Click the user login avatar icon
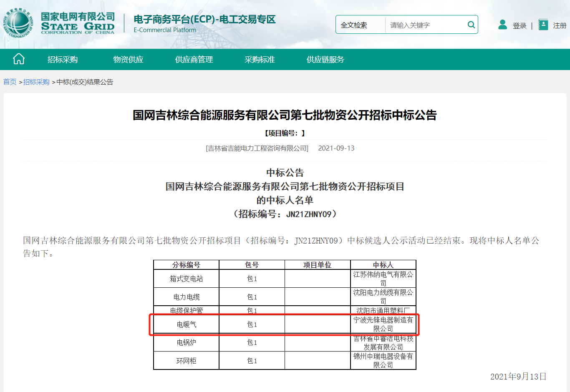Image resolution: width=570 pixels, height=392 pixels. (x=503, y=25)
